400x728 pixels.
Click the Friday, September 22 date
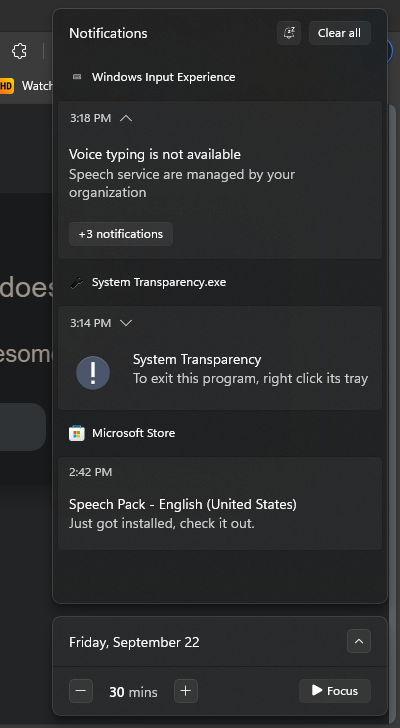(134, 643)
